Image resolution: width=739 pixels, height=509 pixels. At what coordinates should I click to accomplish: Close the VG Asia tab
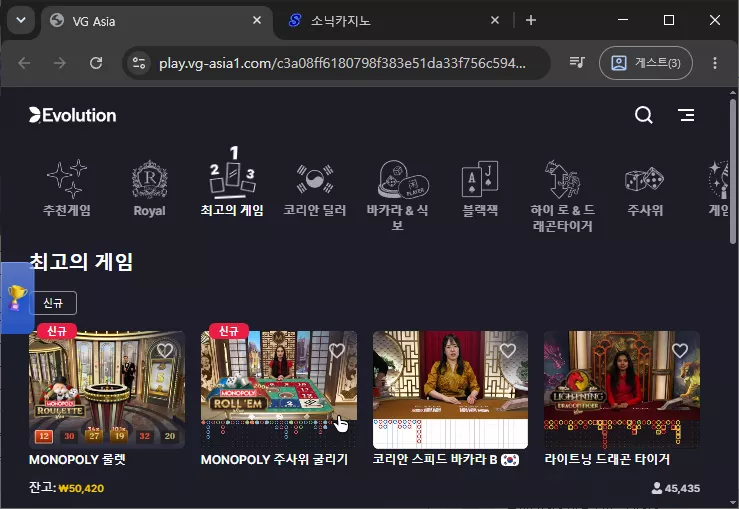pyautogui.click(x=257, y=20)
